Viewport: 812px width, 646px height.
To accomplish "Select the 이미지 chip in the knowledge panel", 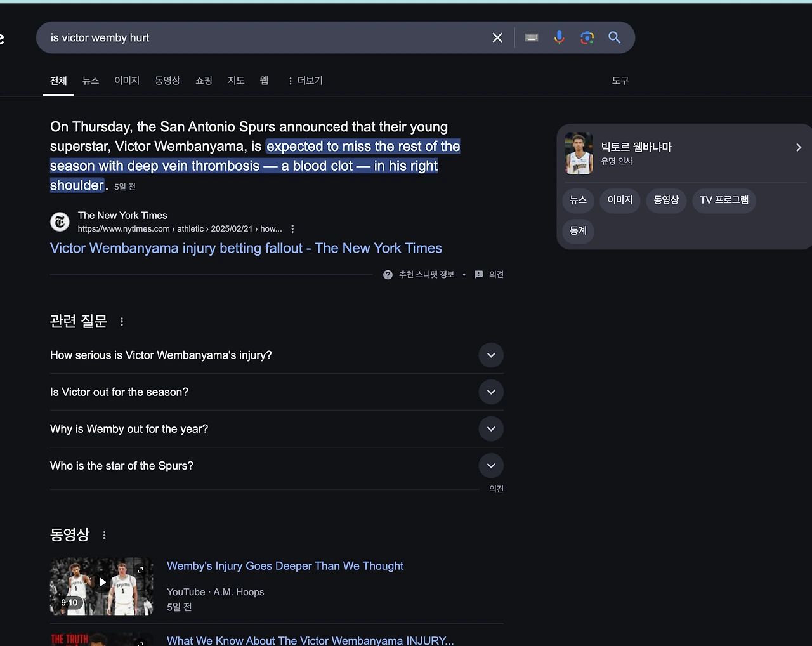I will pos(620,201).
